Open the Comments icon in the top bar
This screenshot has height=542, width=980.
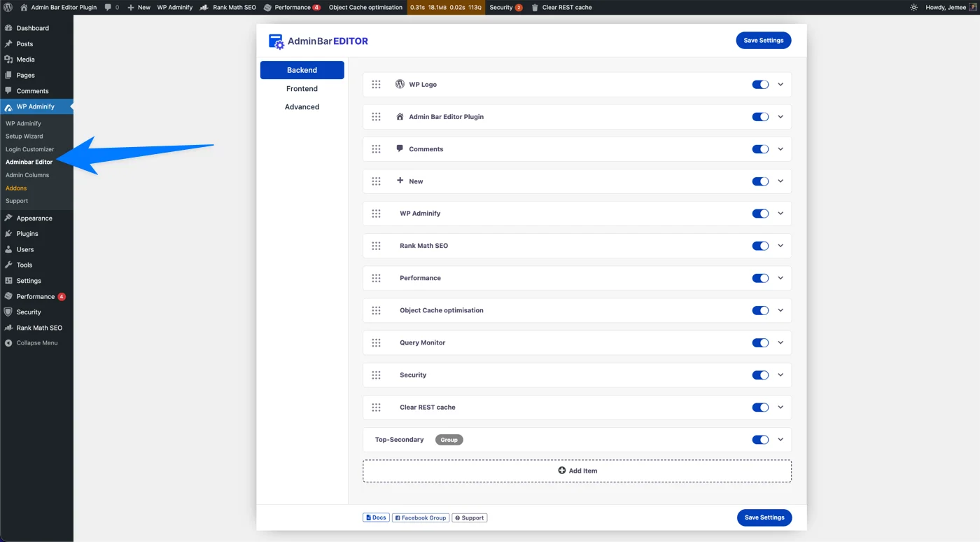click(x=107, y=7)
